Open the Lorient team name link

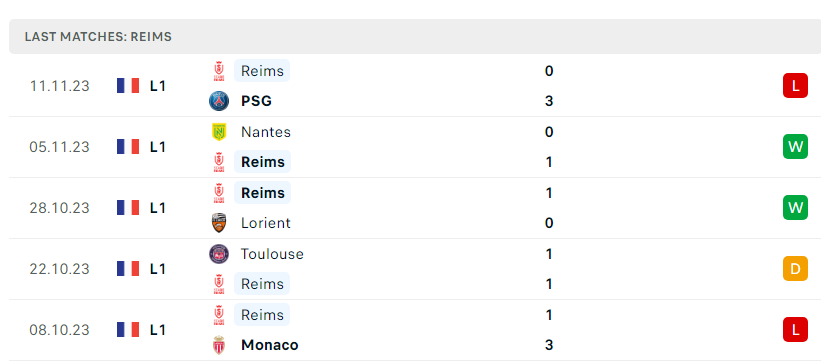coord(265,223)
